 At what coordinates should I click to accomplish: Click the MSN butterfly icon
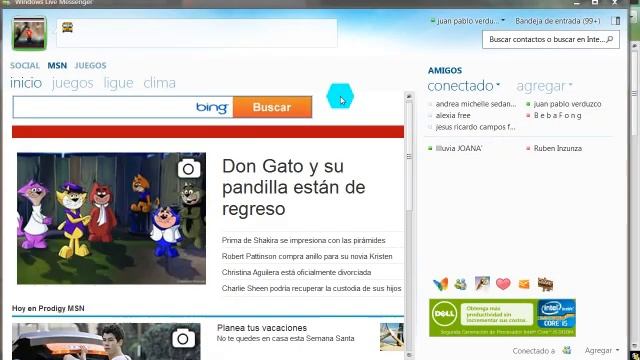(440, 284)
